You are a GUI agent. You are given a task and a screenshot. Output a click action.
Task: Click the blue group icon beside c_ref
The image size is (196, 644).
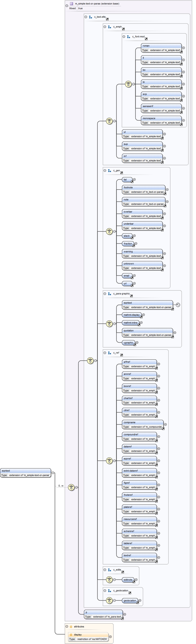pos(109,353)
